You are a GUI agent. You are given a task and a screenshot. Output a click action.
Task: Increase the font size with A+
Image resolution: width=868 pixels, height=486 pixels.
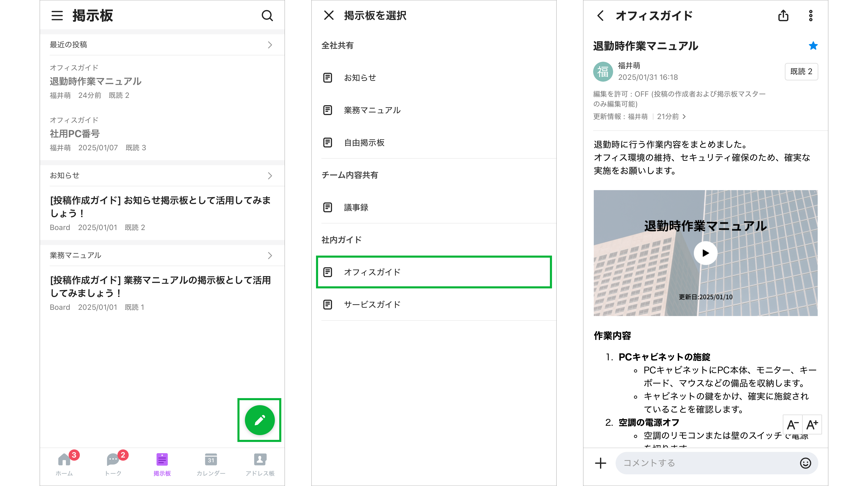point(812,425)
